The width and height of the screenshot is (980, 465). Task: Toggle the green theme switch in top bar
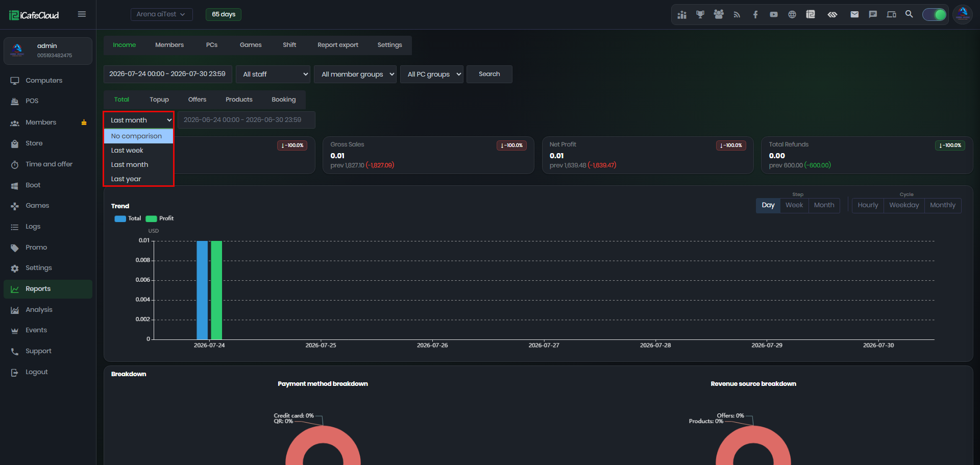pos(935,15)
